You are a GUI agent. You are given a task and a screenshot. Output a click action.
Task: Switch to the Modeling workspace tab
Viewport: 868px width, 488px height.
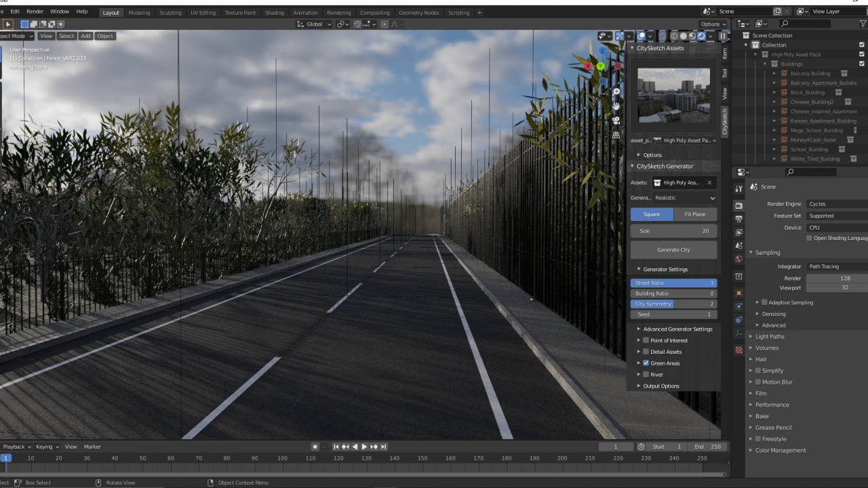point(139,13)
